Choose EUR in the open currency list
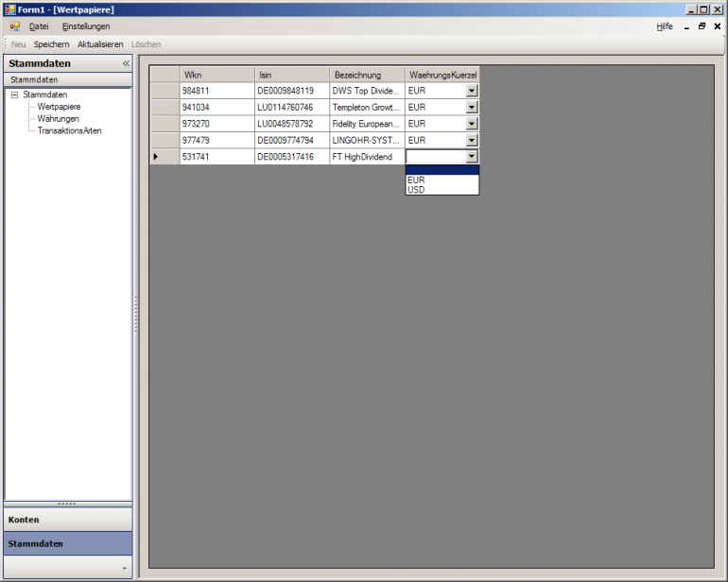The width and height of the screenshot is (728, 582). tap(442, 180)
